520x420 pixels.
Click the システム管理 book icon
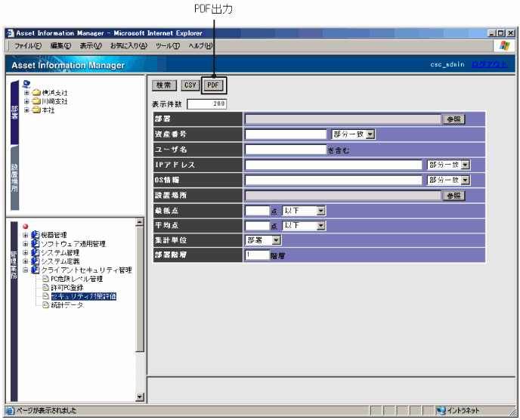pos(35,252)
